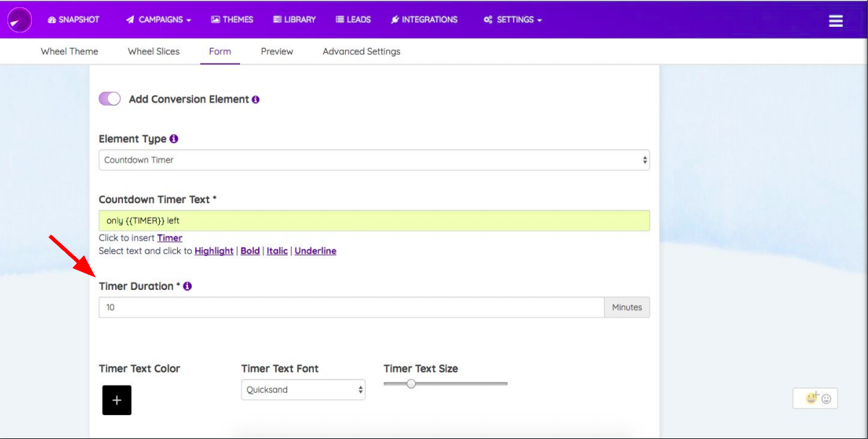868x439 pixels.
Task: Click the Countdown Timer Text field
Action: pos(374,221)
